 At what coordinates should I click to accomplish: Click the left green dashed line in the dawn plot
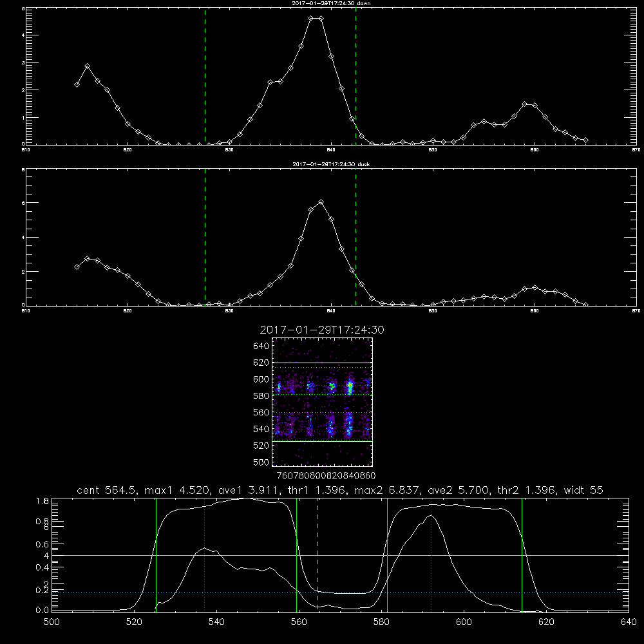(205, 76)
